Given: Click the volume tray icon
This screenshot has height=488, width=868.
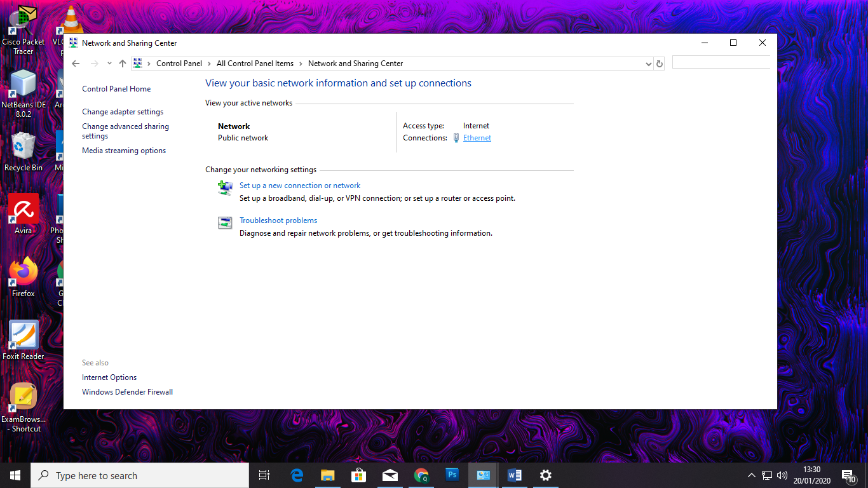Looking at the screenshot, I should (x=782, y=475).
